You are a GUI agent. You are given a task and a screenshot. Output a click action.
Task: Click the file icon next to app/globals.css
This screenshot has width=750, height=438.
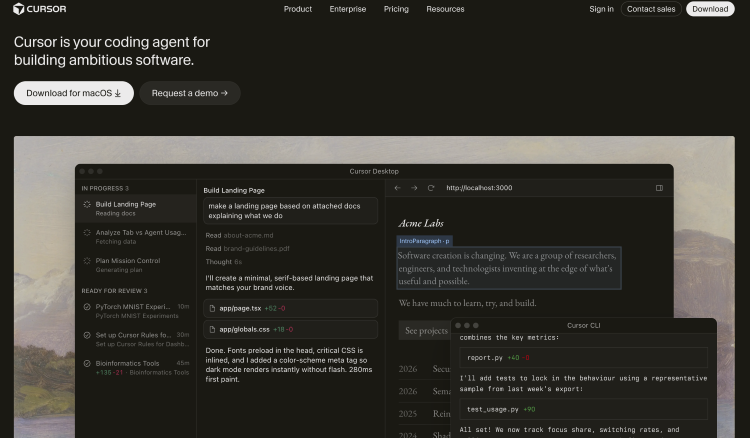pyautogui.click(x=212, y=329)
